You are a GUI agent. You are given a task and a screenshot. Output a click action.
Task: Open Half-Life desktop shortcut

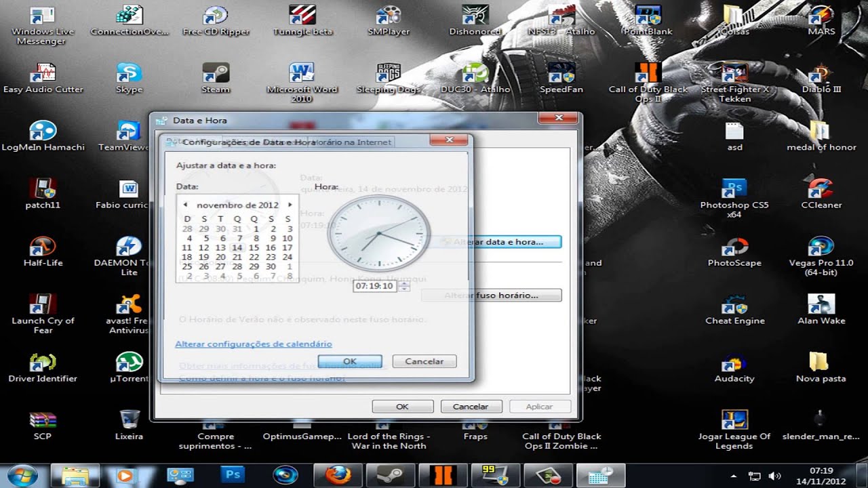tap(43, 252)
